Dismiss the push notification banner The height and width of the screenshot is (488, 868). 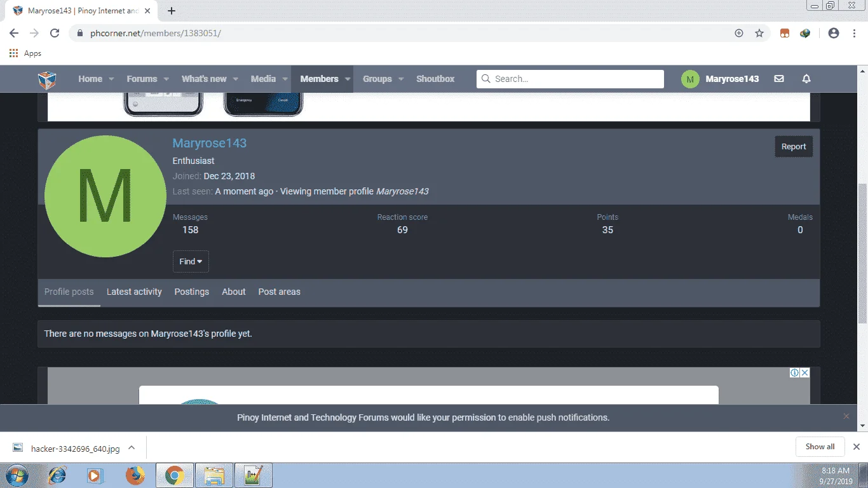point(846,416)
